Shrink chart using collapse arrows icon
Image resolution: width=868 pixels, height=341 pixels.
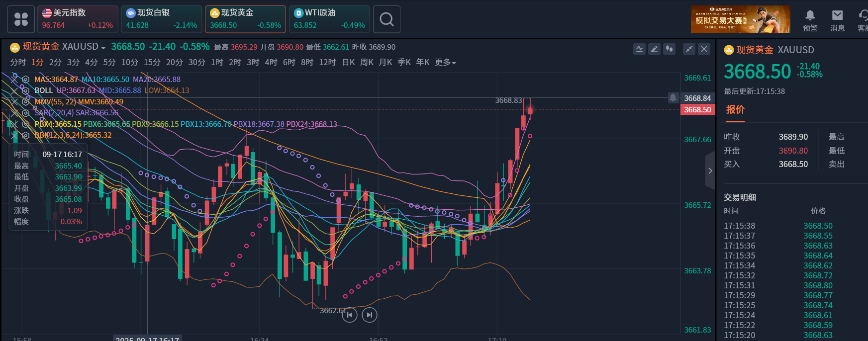coord(689,49)
